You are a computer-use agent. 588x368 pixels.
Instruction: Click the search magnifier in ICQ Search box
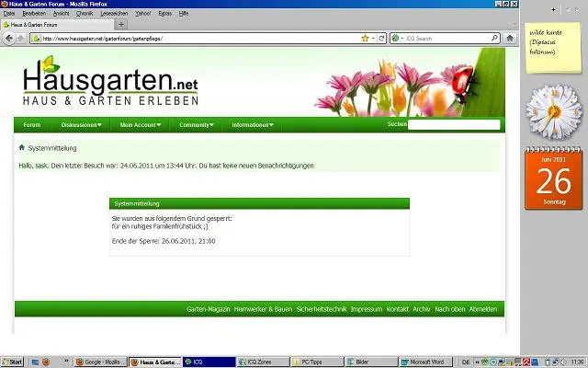pos(496,39)
